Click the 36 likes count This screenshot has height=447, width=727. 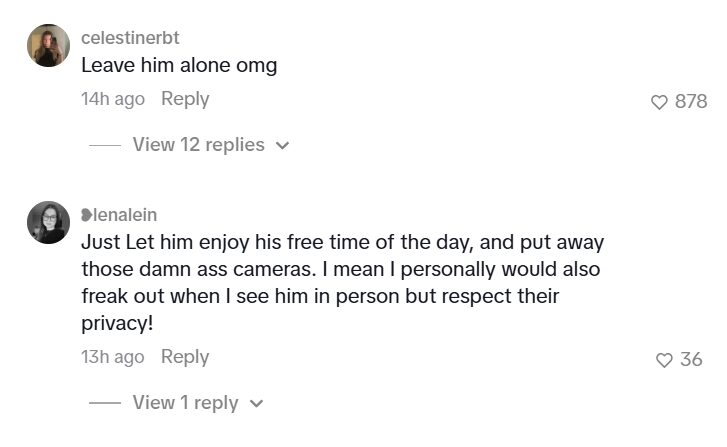pyautogui.click(x=691, y=359)
